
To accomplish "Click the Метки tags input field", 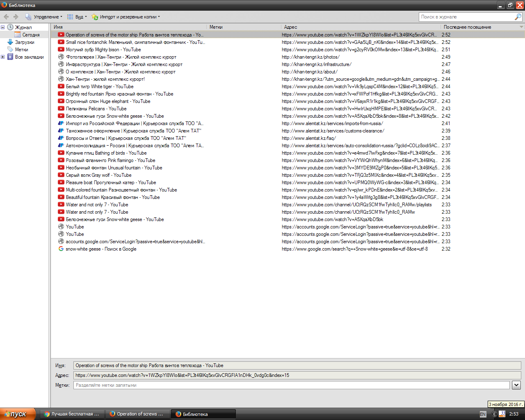I will (292, 385).
